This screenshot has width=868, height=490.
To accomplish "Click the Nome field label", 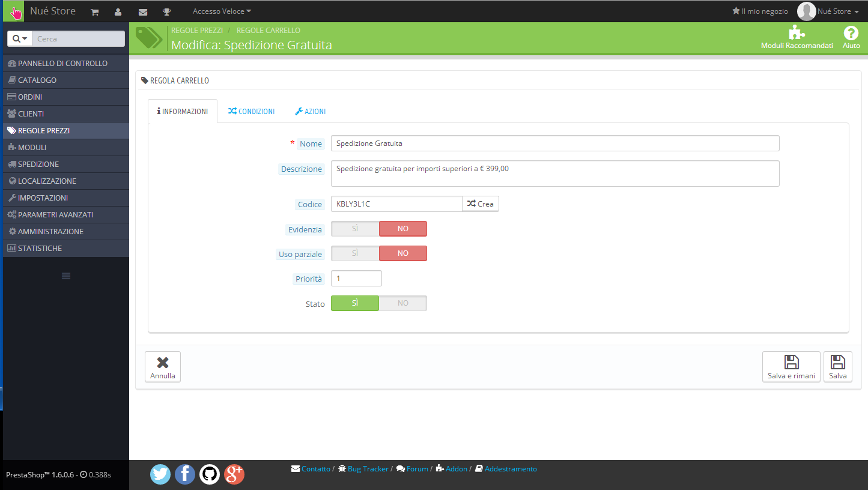I will point(311,144).
